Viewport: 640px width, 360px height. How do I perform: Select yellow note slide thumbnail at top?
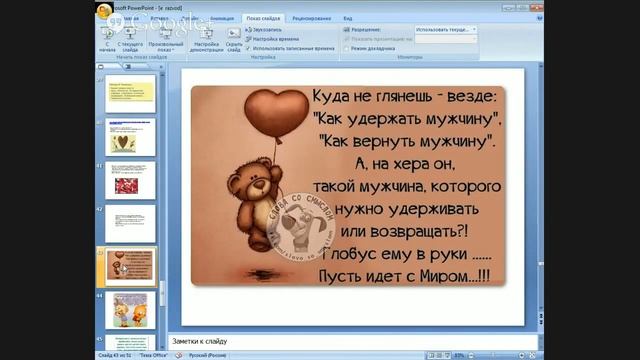click(x=130, y=93)
